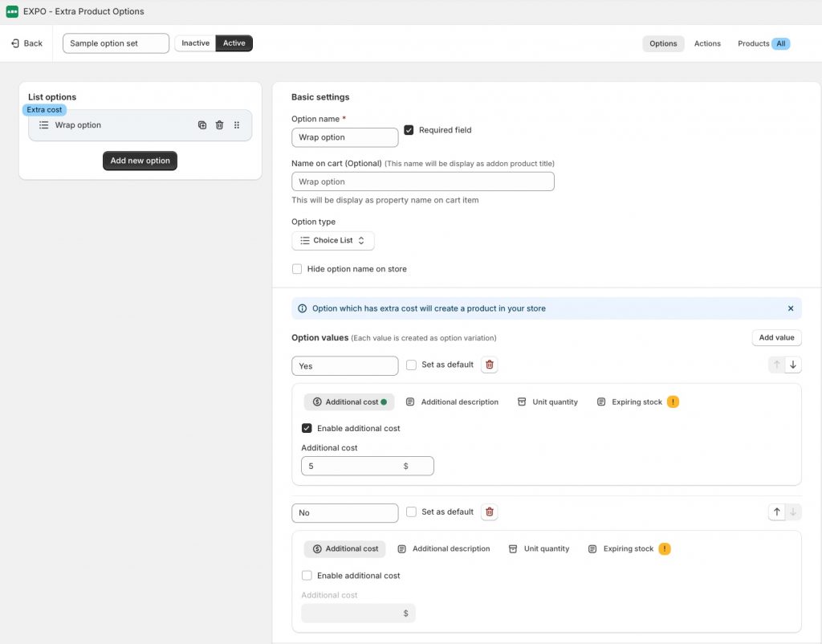Click Add new option button
822x644 pixels.
(140, 161)
